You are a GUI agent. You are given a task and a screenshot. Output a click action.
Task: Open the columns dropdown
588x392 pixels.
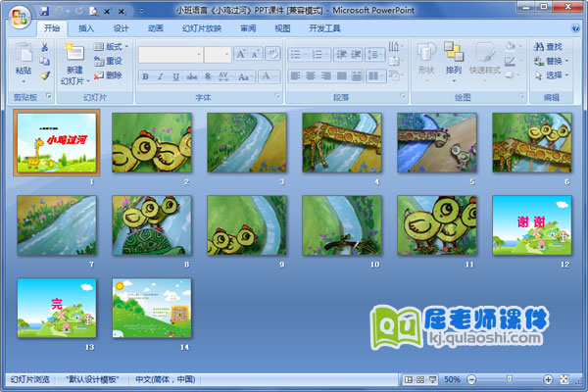(x=375, y=76)
